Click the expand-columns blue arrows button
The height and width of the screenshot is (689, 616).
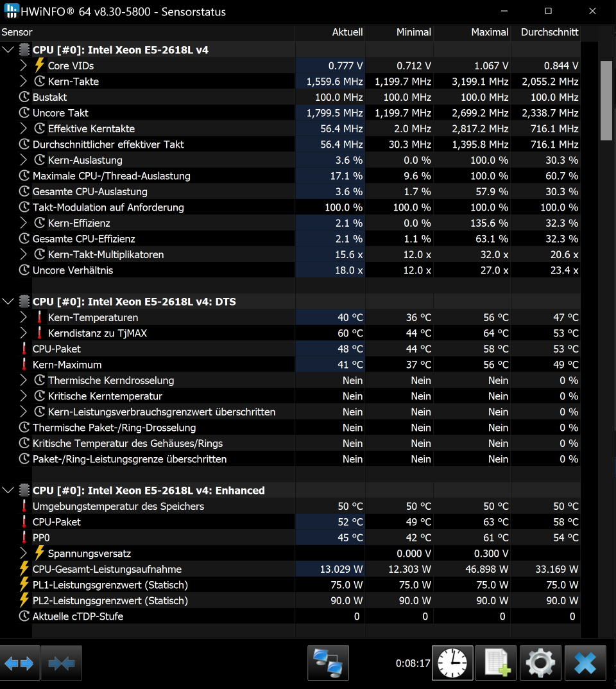[20, 663]
